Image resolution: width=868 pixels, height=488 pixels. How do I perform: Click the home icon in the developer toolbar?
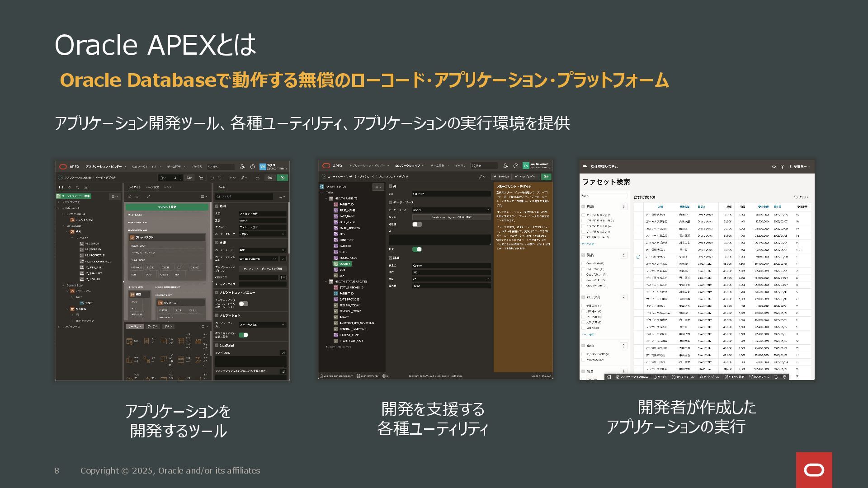[x=609, y=376]
